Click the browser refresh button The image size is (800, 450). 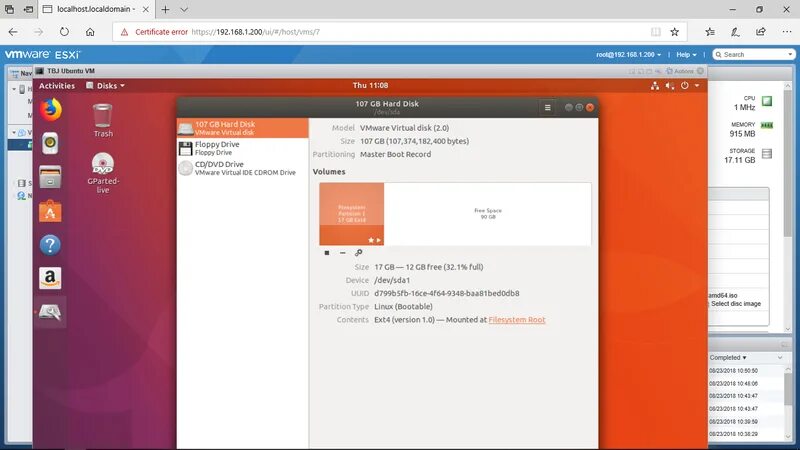coord(64,32)
